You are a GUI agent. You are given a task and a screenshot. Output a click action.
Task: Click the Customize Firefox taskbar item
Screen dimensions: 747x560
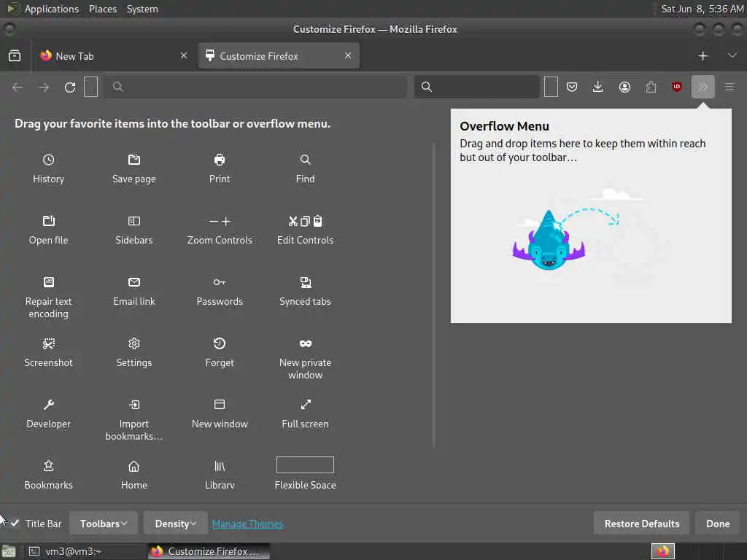coord(209,551)
